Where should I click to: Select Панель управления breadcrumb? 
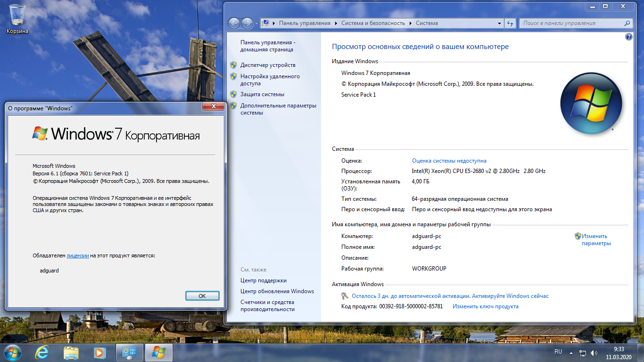click(x=305, y=23)
